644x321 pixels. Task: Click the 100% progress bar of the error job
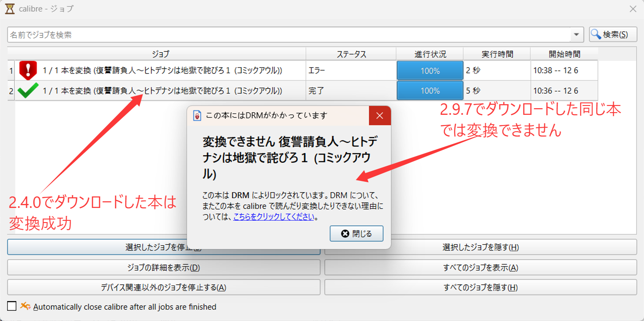[430, 70]
